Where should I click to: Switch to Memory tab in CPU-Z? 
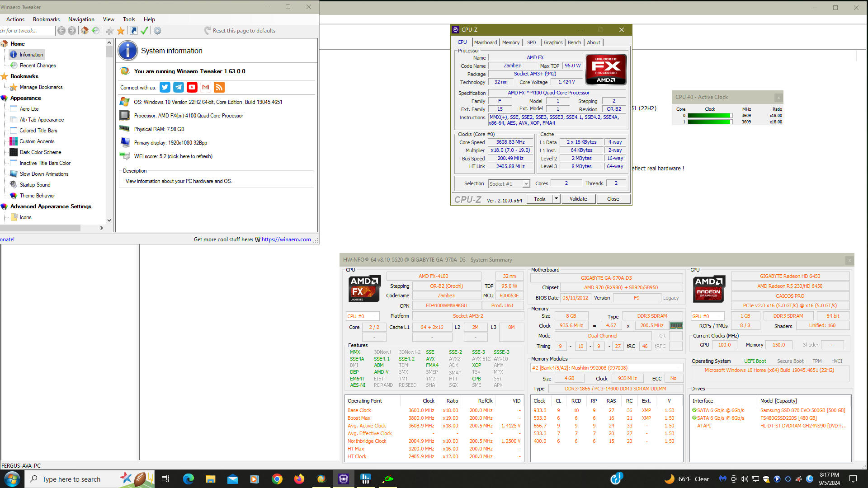coord(511,42)
